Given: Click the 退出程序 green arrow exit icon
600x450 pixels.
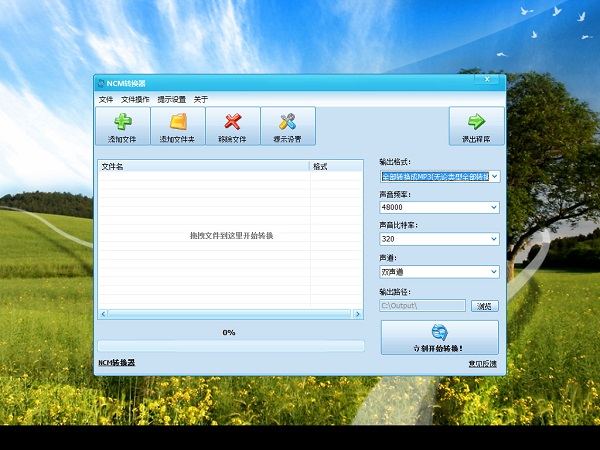Looking at the screenshot, I should (476, 126).
